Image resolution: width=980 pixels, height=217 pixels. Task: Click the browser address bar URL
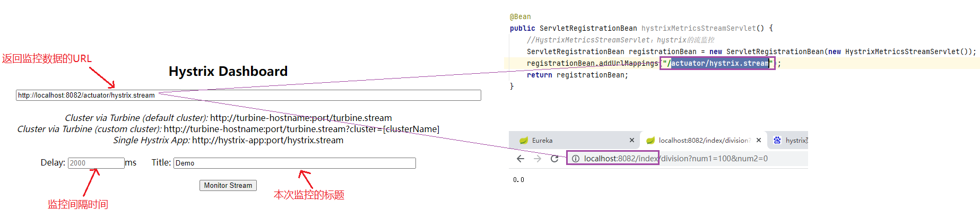(676, 159)
